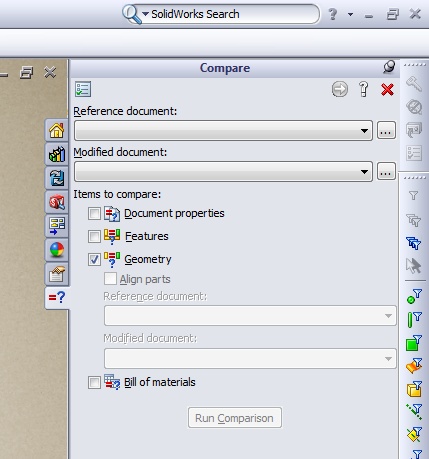The image size is (429, 459).
Task: Click the grayed cursor arrow filter icon
Action: pos(414,266)
